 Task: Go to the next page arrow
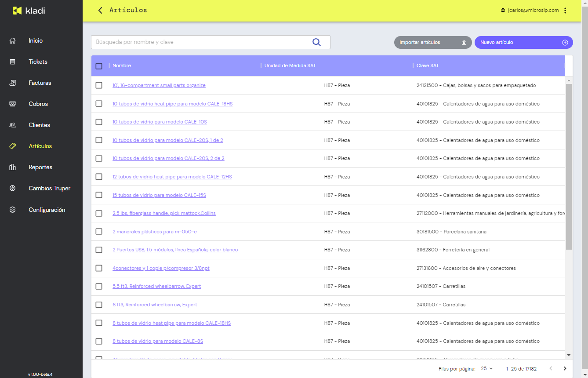pyautogui.click(x=565, y=369)
